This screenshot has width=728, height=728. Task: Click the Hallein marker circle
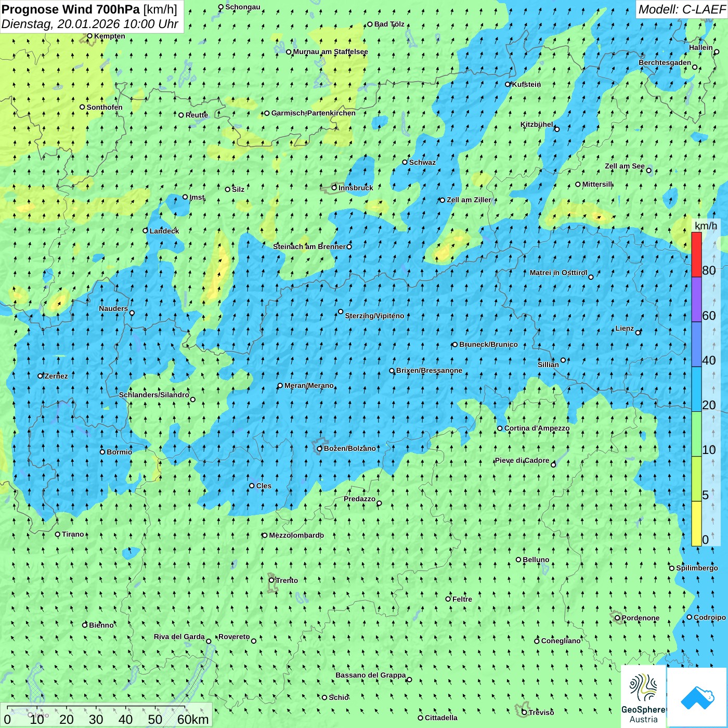tap(717, 52)
